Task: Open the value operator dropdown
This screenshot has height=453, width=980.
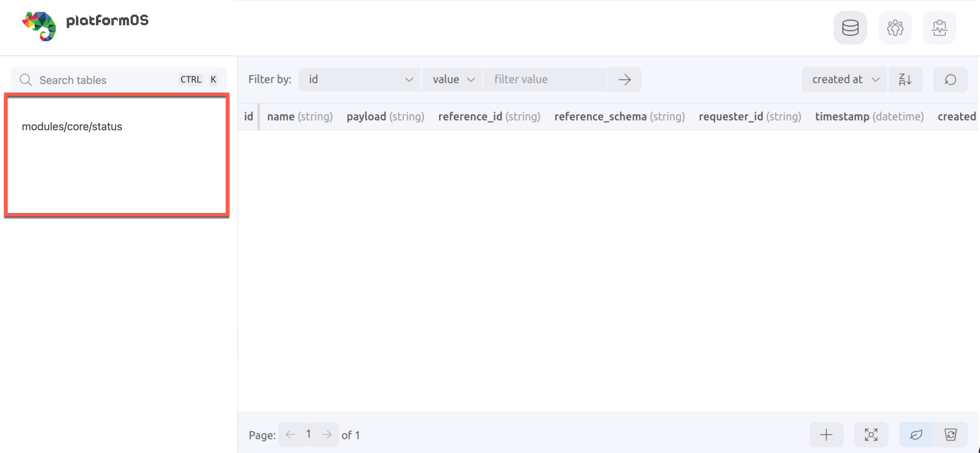Action: pyautogui.click(x=452, y=80)
